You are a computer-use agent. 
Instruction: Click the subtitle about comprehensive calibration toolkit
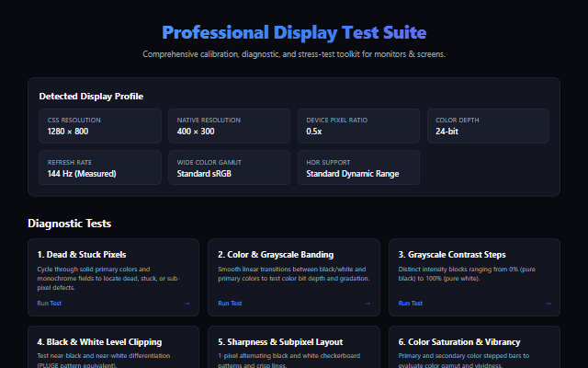tap(294, 54)
